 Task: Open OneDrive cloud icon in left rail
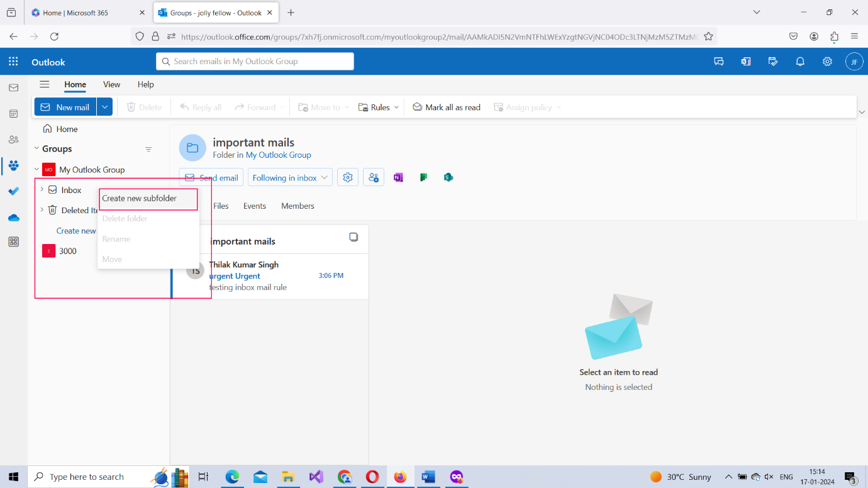tap(13, 218)
